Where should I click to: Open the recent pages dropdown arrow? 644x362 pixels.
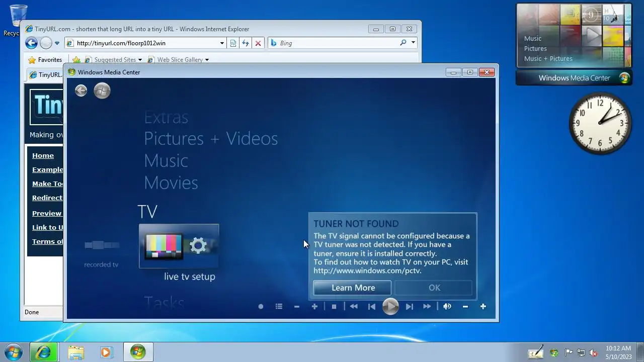(57, 43)
